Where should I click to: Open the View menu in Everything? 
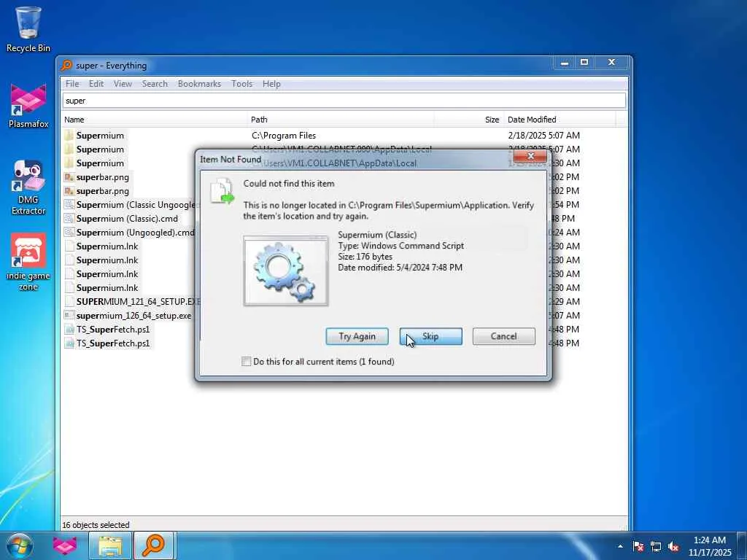click(123, 84)
